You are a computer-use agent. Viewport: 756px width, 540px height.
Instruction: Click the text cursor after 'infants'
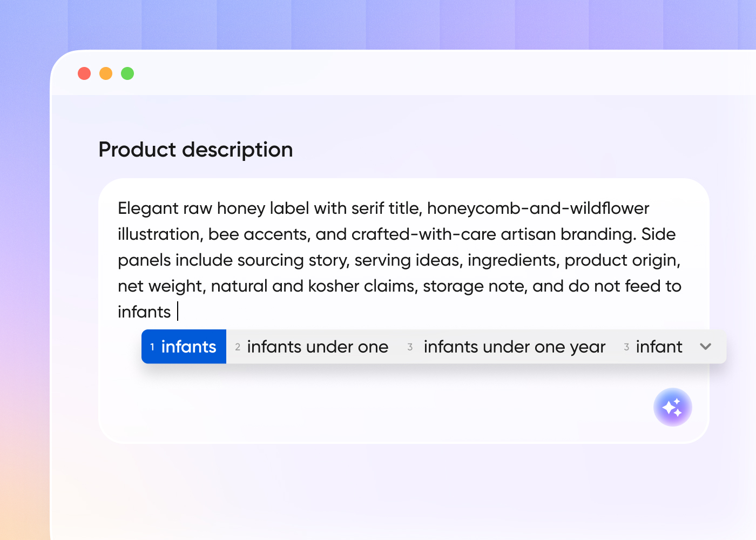click(x=178, y=312)
